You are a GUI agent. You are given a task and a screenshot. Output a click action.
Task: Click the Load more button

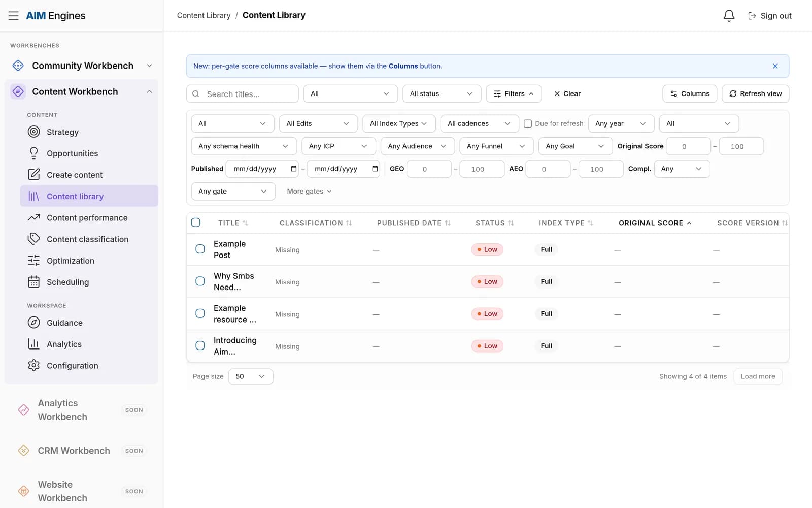(x=758, y=376)
